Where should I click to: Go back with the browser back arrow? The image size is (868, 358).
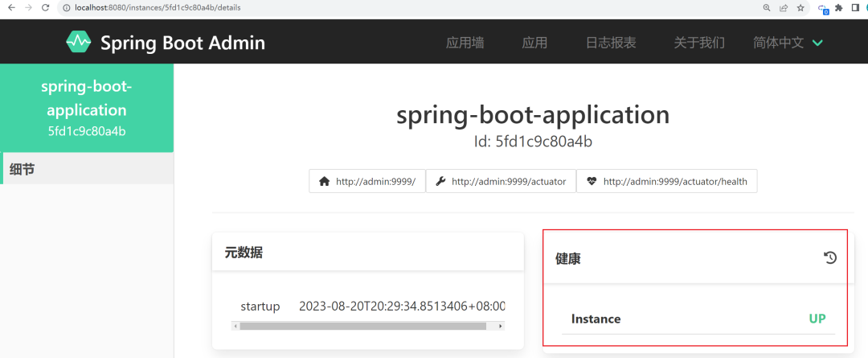coord(11,8)
